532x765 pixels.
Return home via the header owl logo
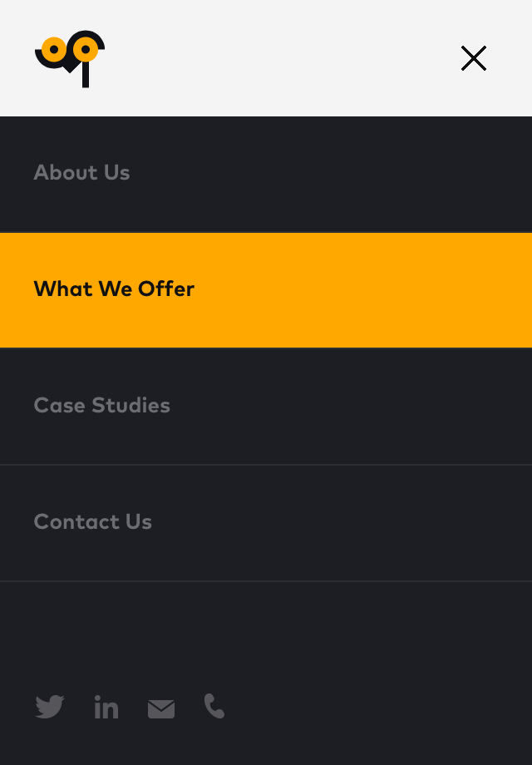click(70, 57)
